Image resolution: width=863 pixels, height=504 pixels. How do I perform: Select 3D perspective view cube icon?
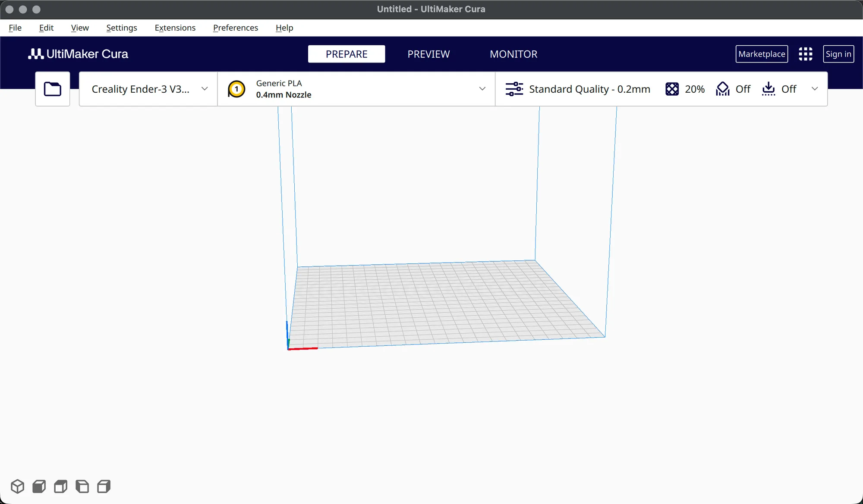(18, 486)
